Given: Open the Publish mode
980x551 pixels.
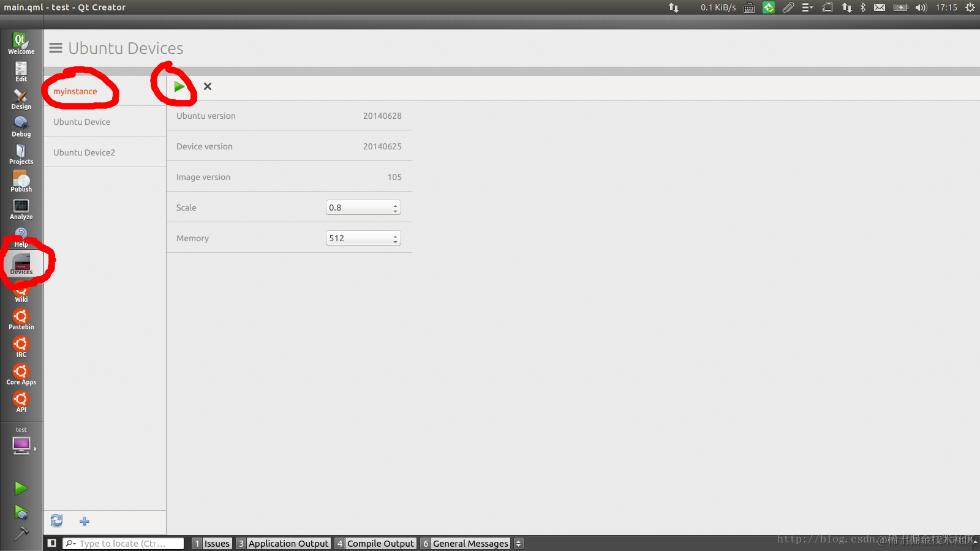Looking at the screenshot, I should (x=21, y=182).
